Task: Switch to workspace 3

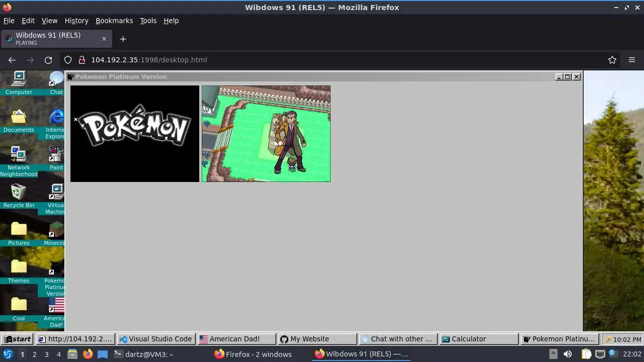Action: click(46, 354)
